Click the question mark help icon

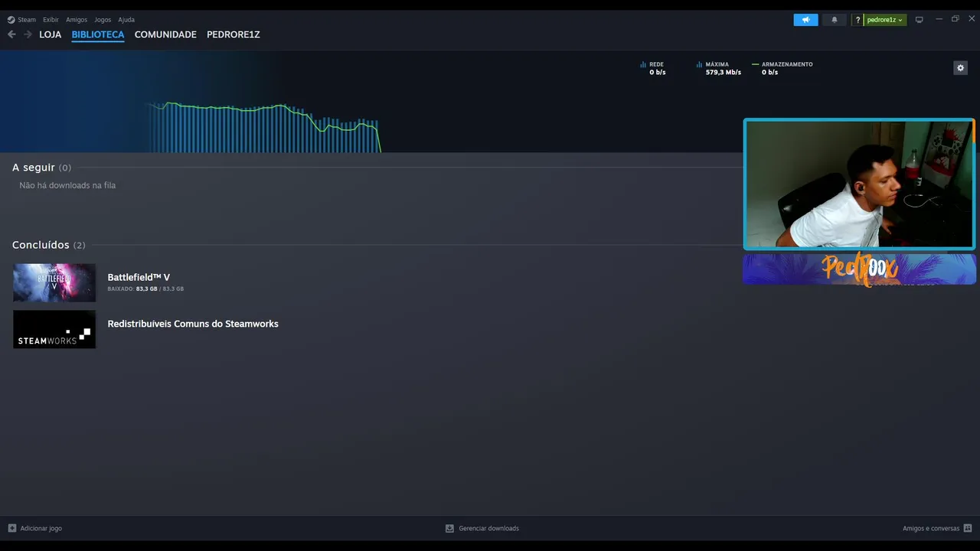point(857,20)
